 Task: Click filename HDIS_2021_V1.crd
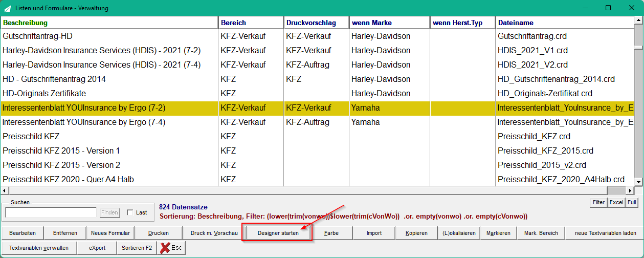tap(532, 51)
